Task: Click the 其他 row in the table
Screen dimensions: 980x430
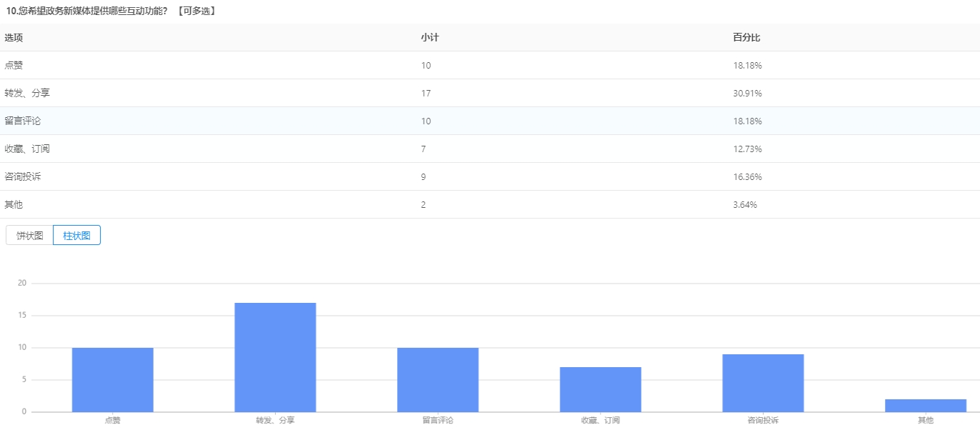Action: [14, 204]
